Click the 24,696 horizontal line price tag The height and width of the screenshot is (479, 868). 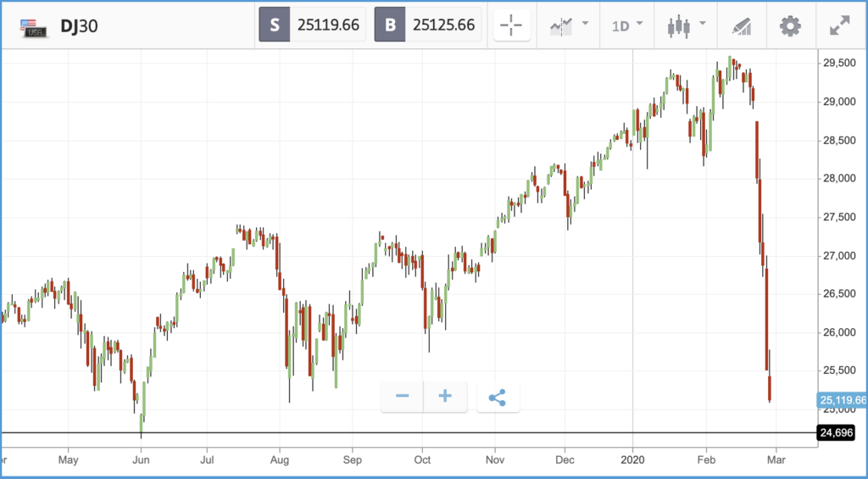836,433
